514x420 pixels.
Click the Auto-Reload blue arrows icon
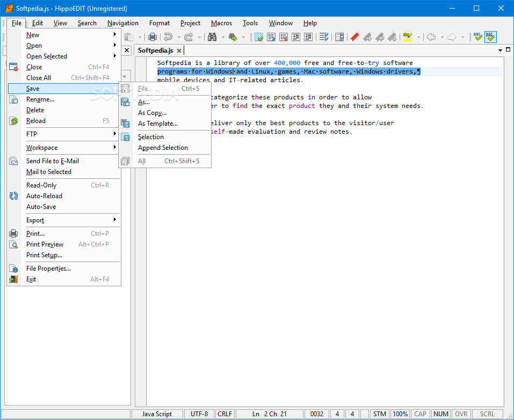[14, 196]
